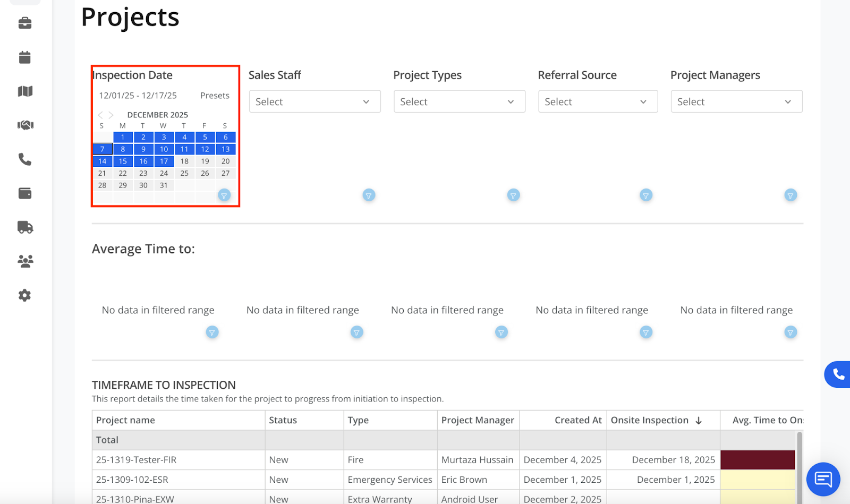Select December 31 in the calendar

[x=164, y=186]
